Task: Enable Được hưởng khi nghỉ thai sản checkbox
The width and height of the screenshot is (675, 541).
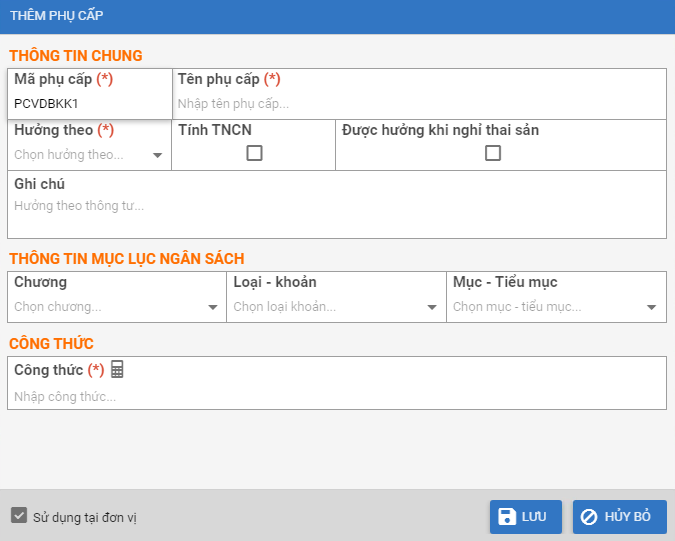Action: pos(492,153)
